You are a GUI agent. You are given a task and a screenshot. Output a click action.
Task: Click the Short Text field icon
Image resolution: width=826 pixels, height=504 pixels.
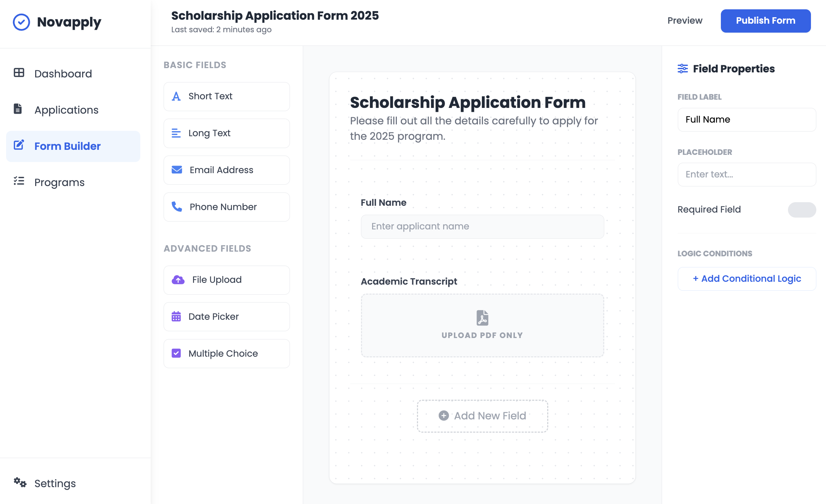coord(176,96)
